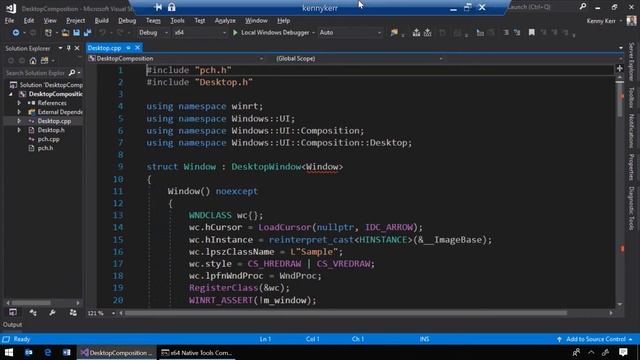Expand the References node
The height and width of the screenshot is (360, 640).
(19, 103)
